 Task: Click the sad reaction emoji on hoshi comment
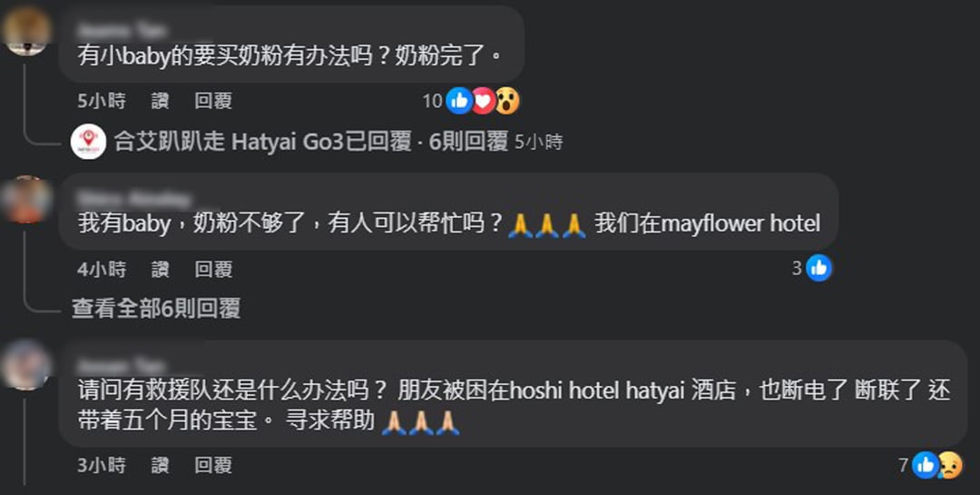[x=950, y=465]
